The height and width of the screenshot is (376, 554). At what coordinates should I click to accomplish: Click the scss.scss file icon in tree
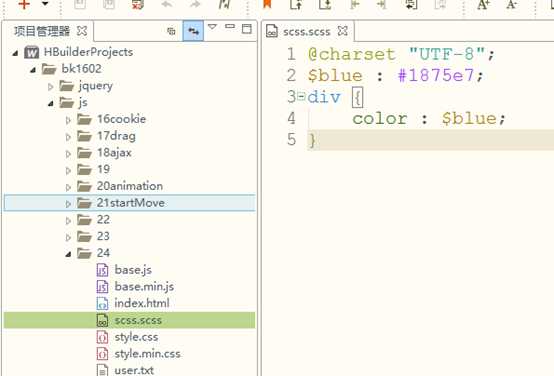pos(102,320)
